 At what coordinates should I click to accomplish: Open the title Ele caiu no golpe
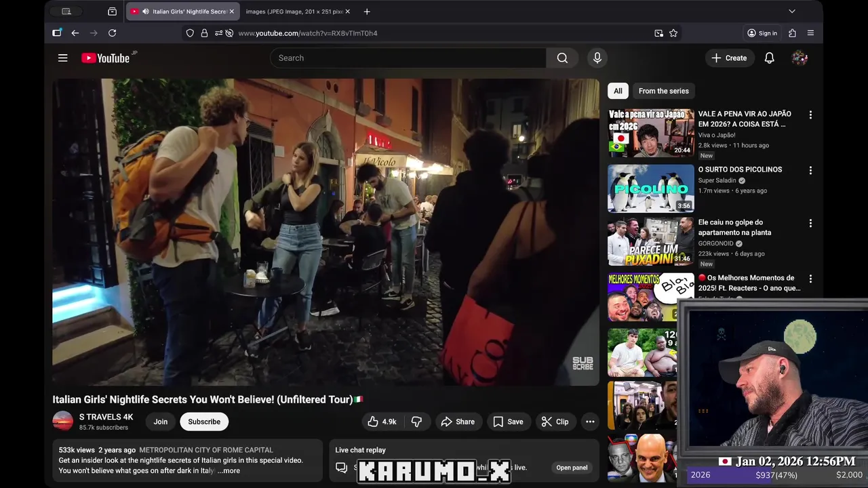pyautogui.click(x=734, y=227)
